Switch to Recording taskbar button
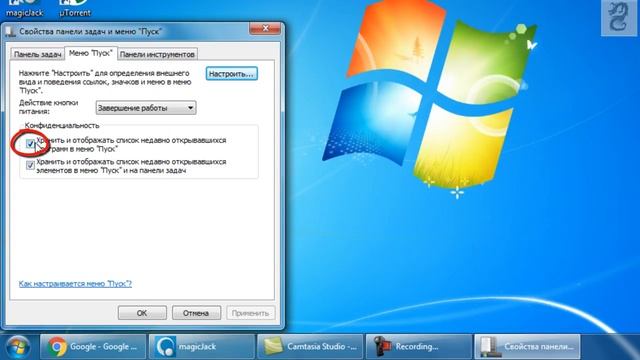This screenshot has height=360, width=640. (x=419, y=347)
